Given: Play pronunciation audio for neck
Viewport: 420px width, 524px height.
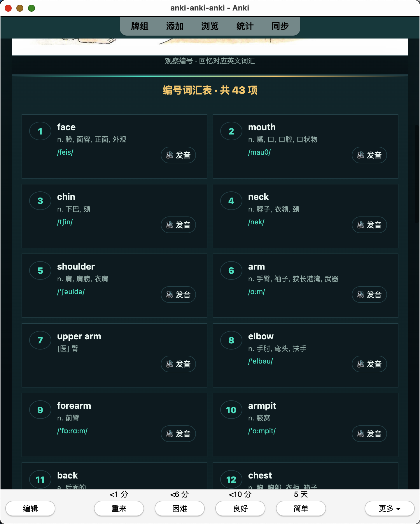Looking at the screenshot, I should (x=369, y=225).
